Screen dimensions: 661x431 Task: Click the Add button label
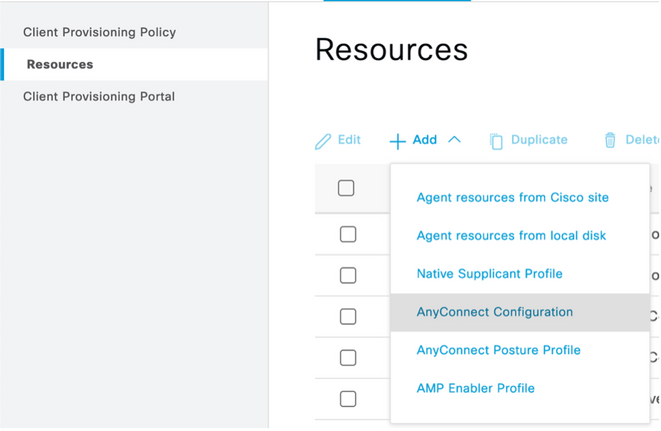click(x=425, y=140)
